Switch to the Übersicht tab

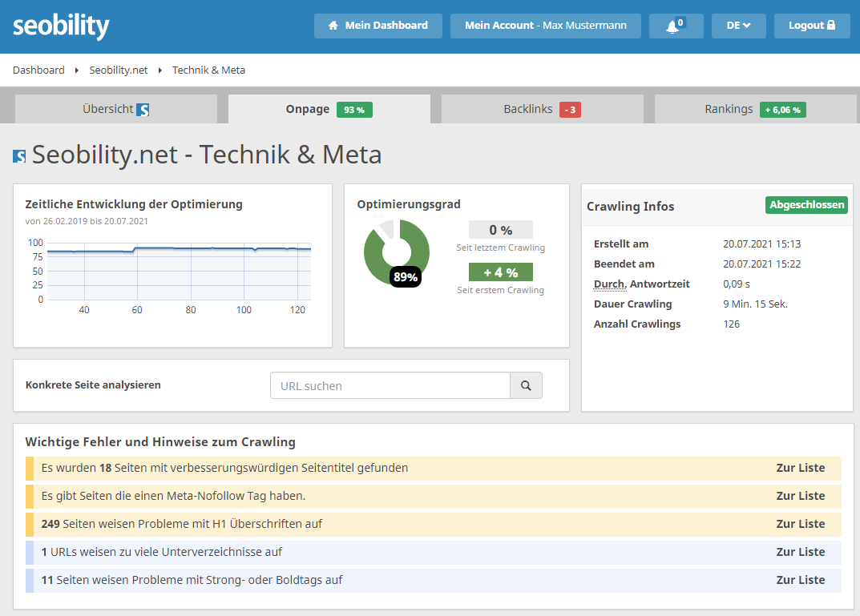pos(115,109)
